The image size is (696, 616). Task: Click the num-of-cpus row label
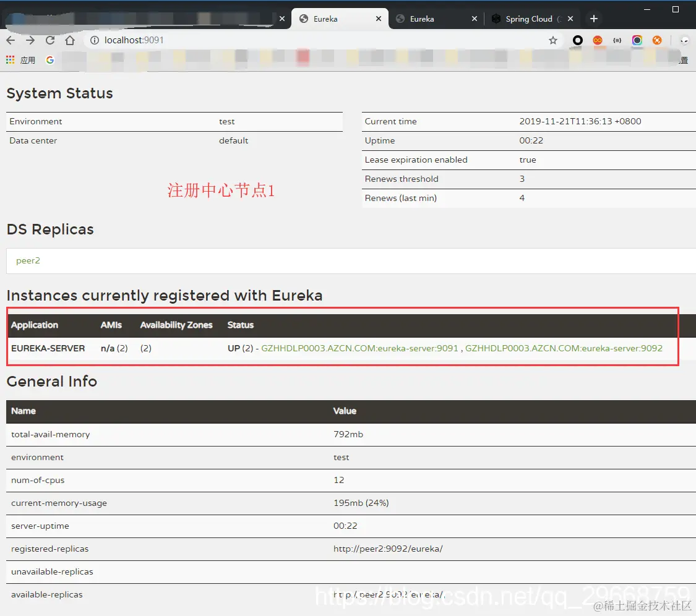(38, 480)
